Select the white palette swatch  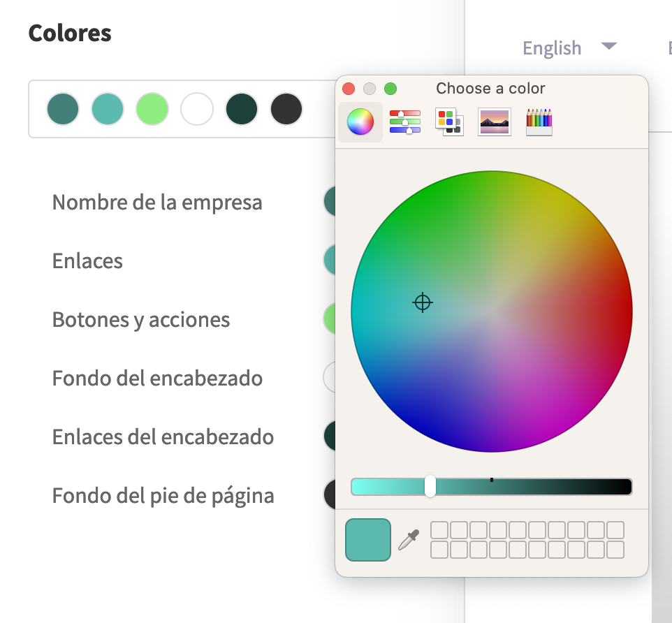coord(197,109)
